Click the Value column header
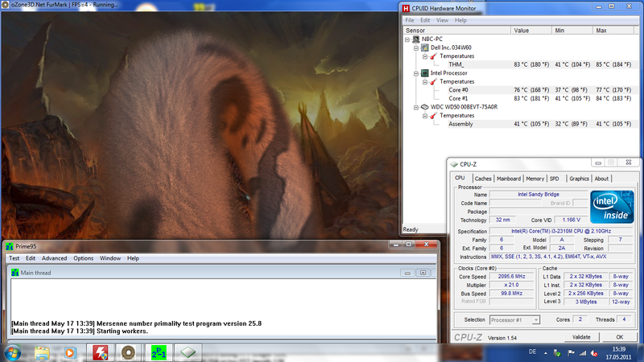644x362 pixels. coord(531,31)
